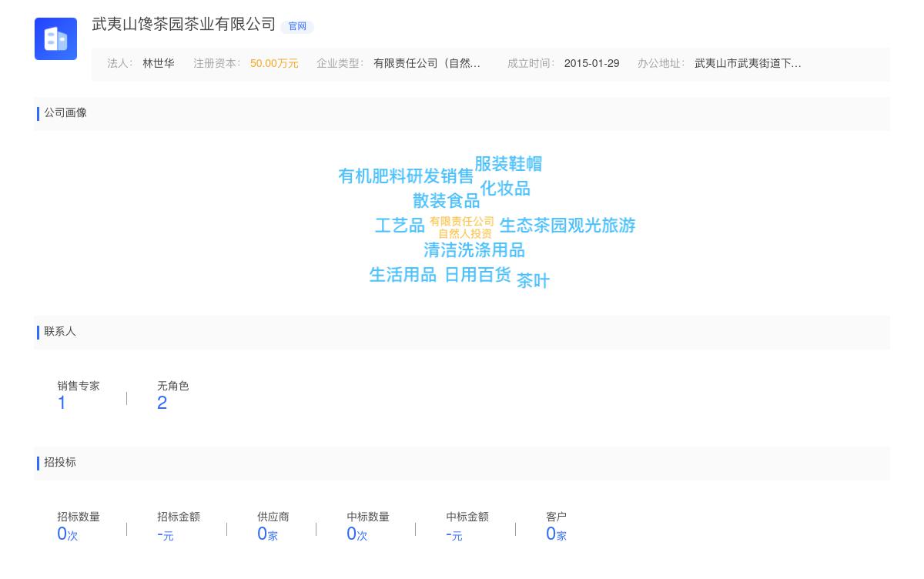Select word cloud tag 生态茶园观光旅游

coord(567,226)
